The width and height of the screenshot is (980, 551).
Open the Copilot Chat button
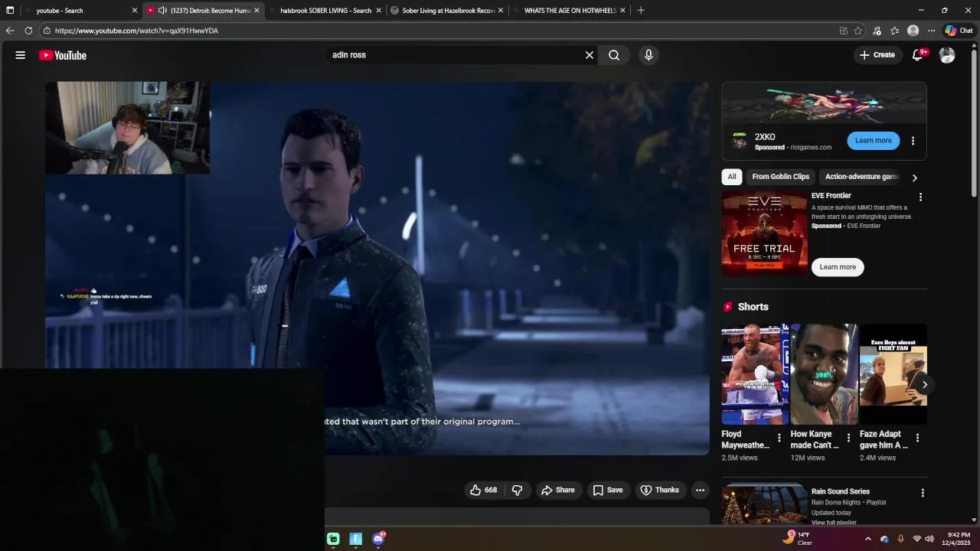[959, 31]
